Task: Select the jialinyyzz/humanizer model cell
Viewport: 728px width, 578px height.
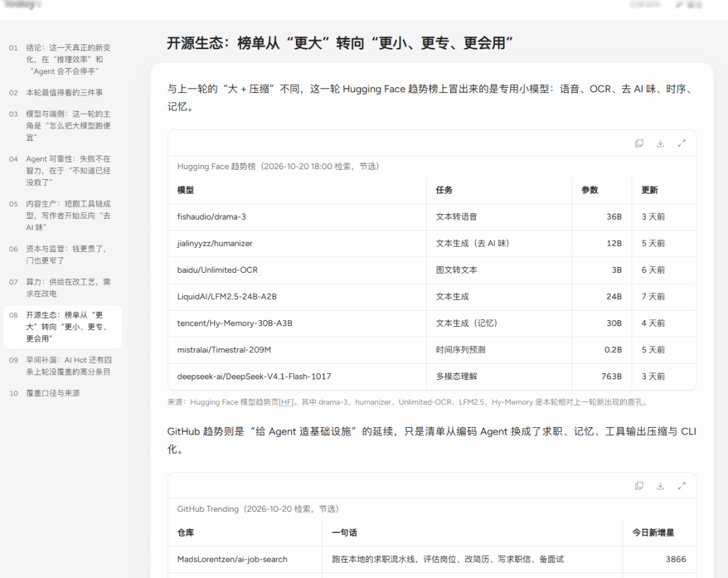Action: tap(297, 243)
